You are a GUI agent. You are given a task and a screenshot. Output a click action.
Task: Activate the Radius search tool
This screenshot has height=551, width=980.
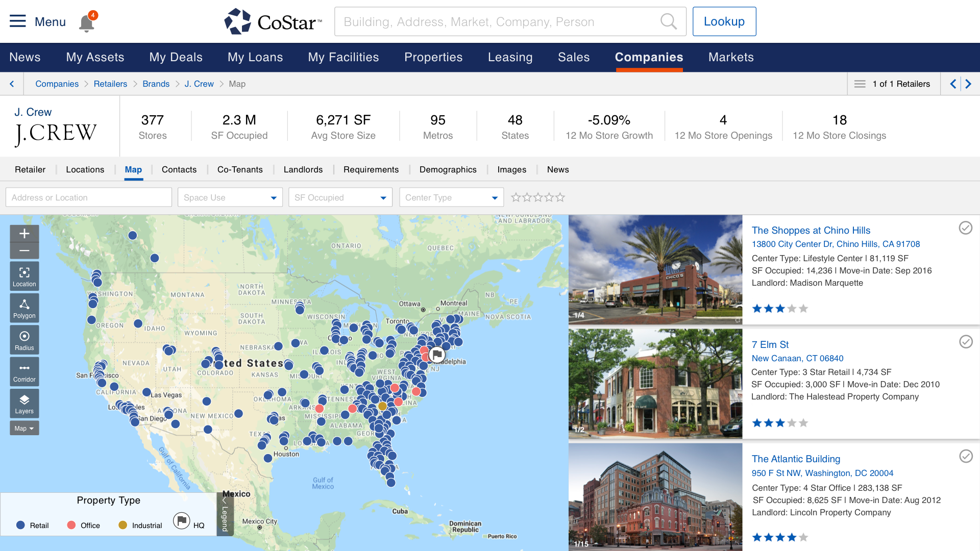24,340
